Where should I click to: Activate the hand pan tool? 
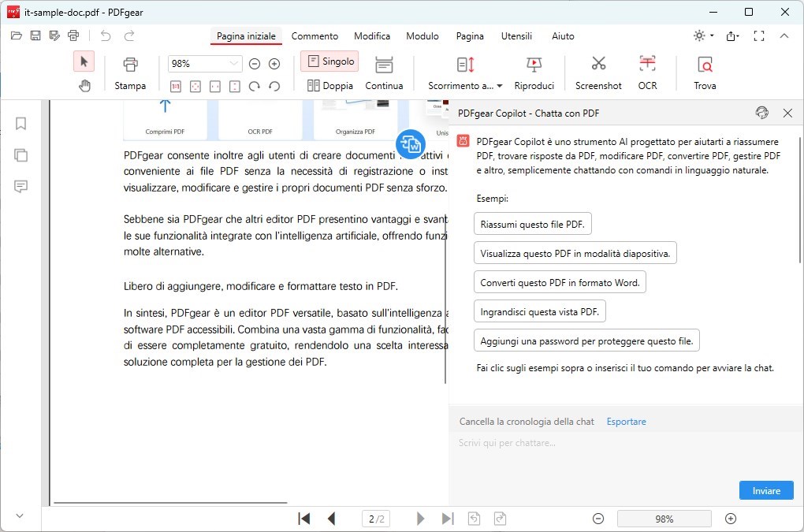click(x=84, y=86)
